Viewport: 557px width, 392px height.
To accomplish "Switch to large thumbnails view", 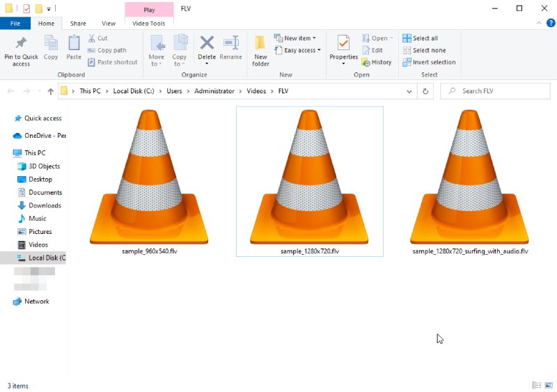I will point(549,385).
